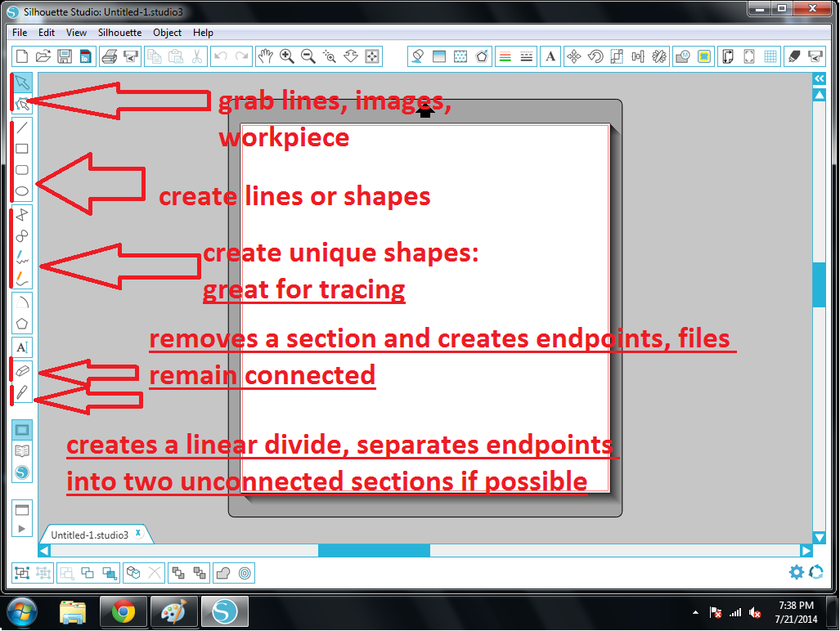Launch Chrome from the taskbar

pos(124,611)
